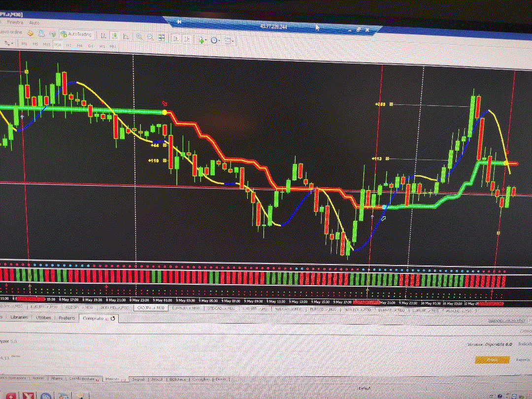Open the Finestra menu

[x=15, y=22]
